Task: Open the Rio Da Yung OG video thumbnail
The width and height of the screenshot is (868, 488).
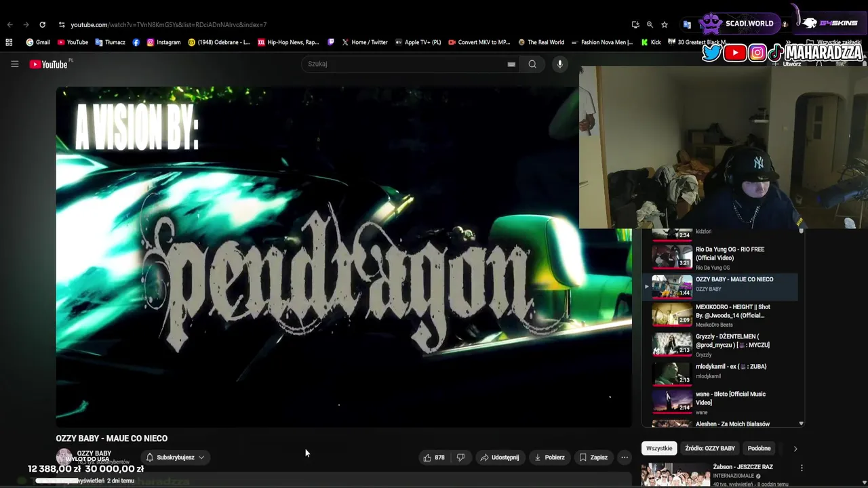Action: click(x=672, y=257)
